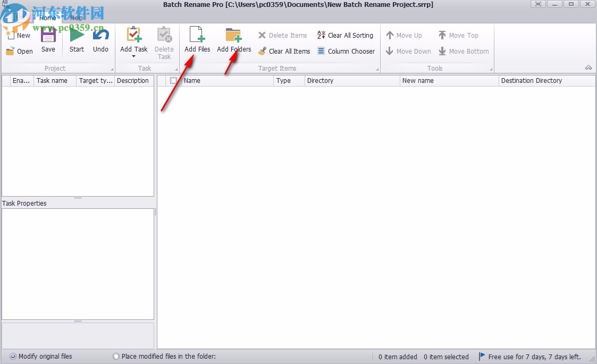
Task: Click the Ena... column header
Action: point(22,81)
